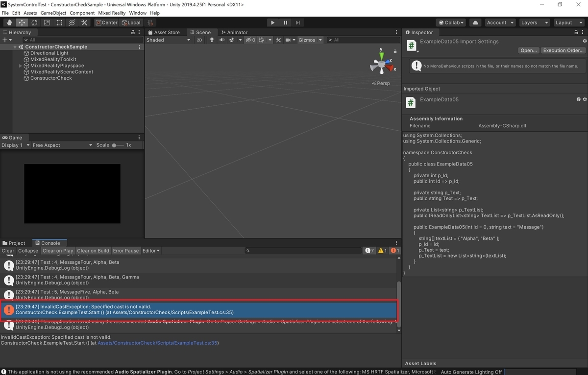Click Clear button in Console
Image resolution: width=588 pixels, height=375 pixels.
tap(8, 251)
